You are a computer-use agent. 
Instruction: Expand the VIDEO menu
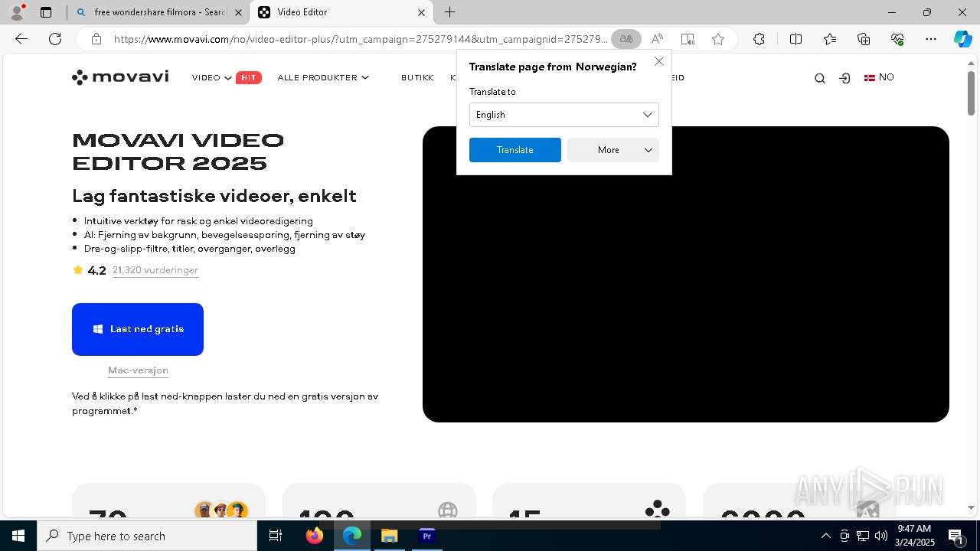click(x=212, y=77)
